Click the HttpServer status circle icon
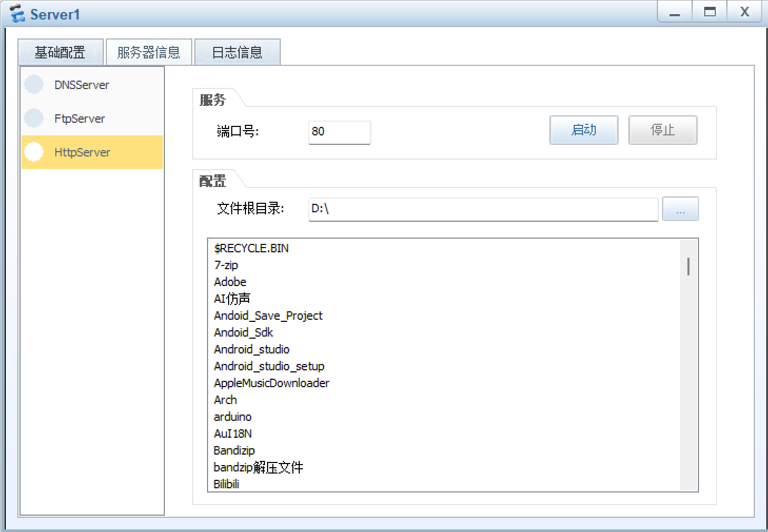This screenshot has width=768, height=532. coord(34,152)
